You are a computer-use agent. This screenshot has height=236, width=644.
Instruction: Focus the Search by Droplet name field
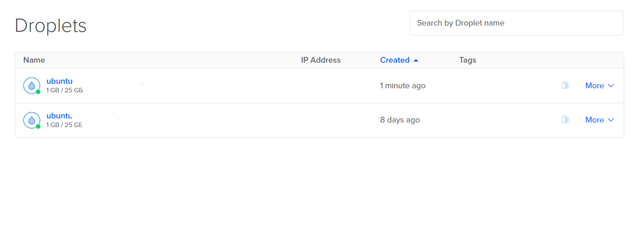pos(516,23)
